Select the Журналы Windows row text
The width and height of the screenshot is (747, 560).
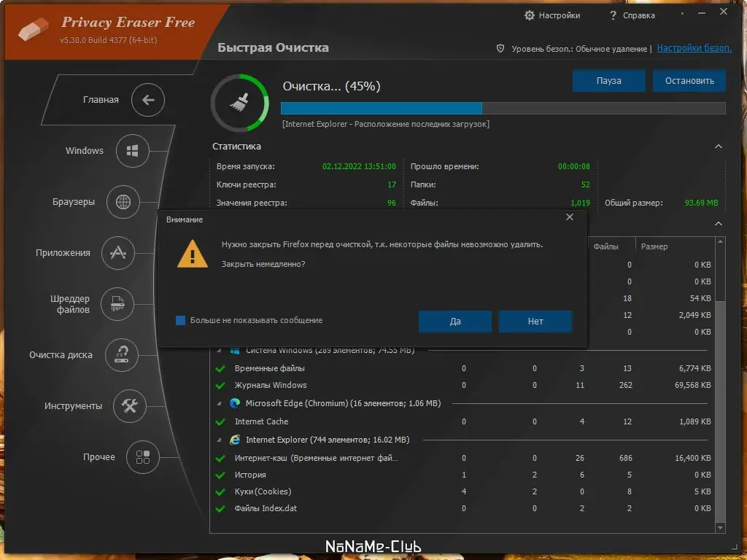coord(271,385)
